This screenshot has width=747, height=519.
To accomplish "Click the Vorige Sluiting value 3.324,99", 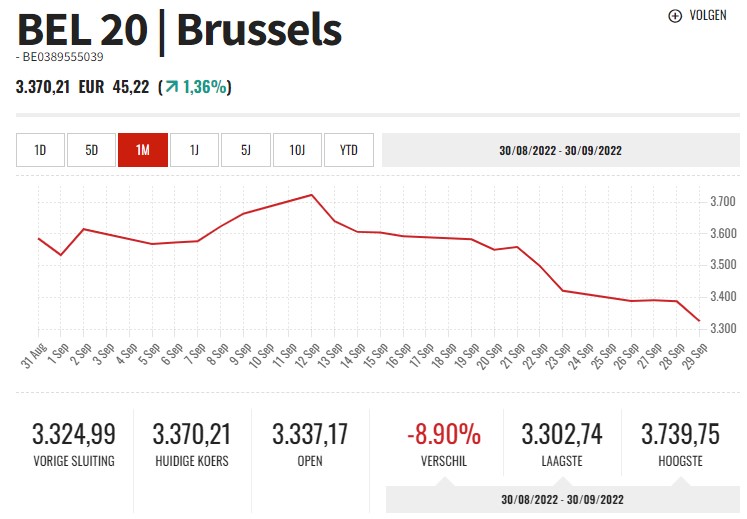I will (74, 434).
